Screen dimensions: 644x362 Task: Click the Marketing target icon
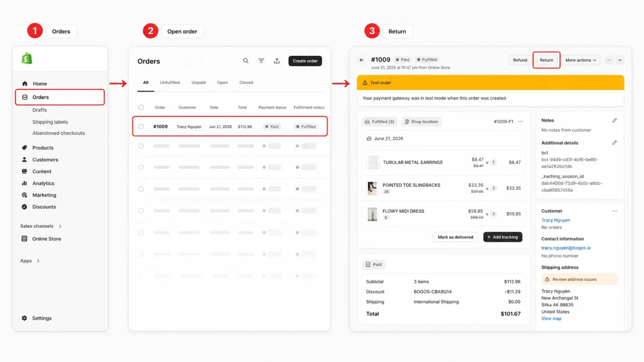click(x=24, y=195)
